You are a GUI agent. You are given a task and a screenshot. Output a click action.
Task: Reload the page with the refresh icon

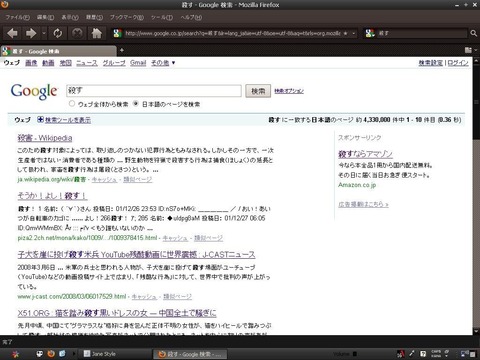coord(58,33)
